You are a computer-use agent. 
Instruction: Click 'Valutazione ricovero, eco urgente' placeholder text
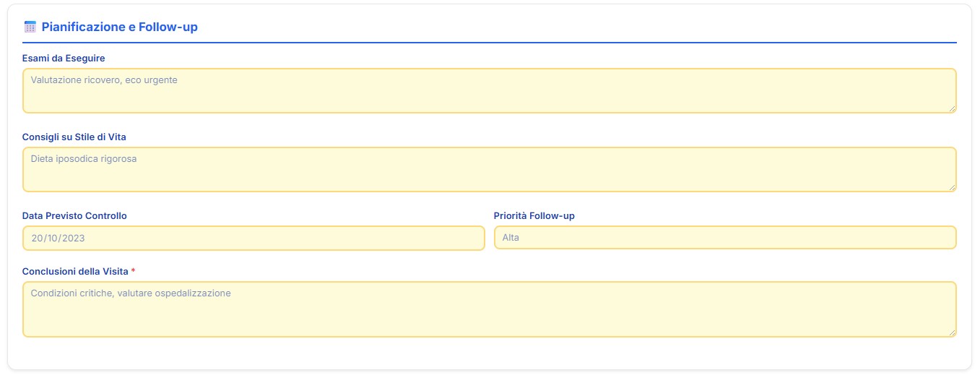104,80
